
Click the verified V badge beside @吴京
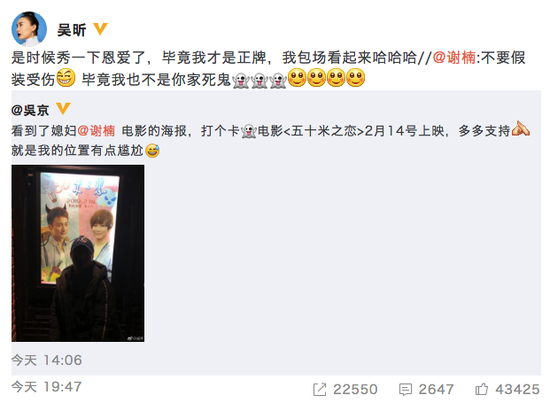pos(63,109)
